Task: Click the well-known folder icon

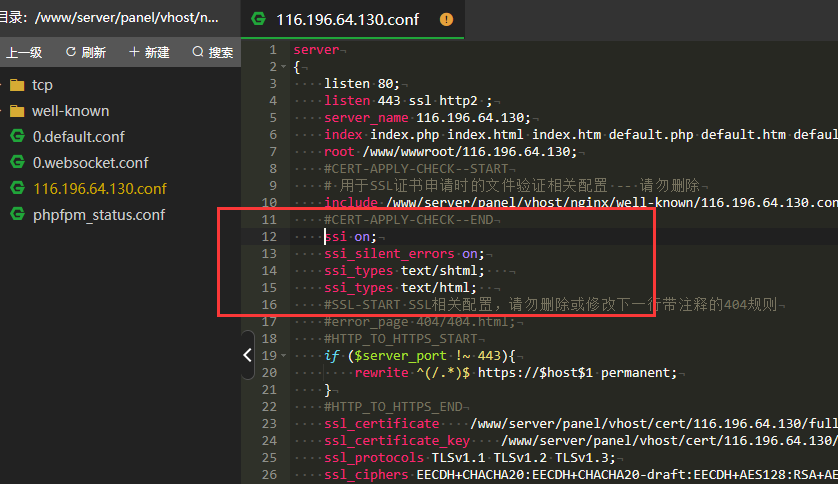Action: tap(16, 111)
